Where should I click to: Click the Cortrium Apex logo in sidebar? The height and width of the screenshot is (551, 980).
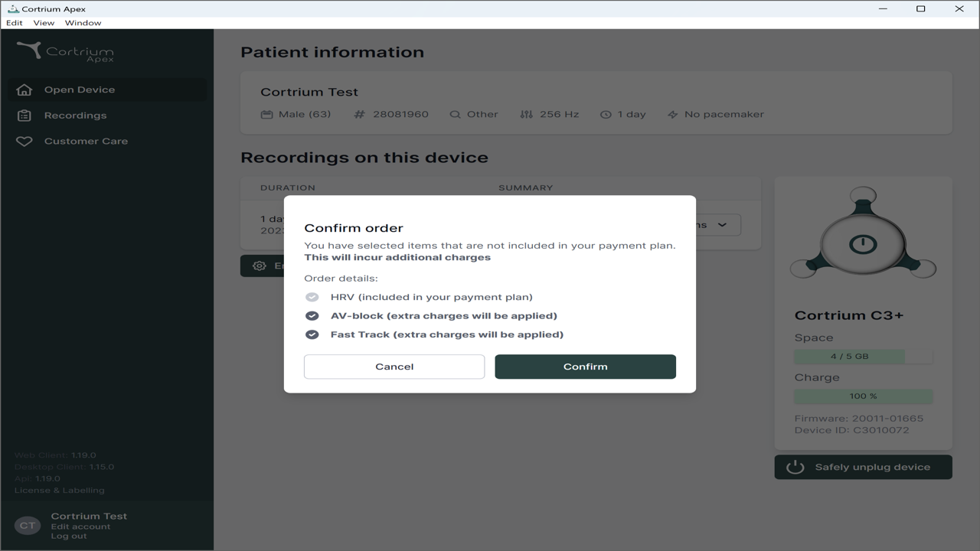(66, 51)
